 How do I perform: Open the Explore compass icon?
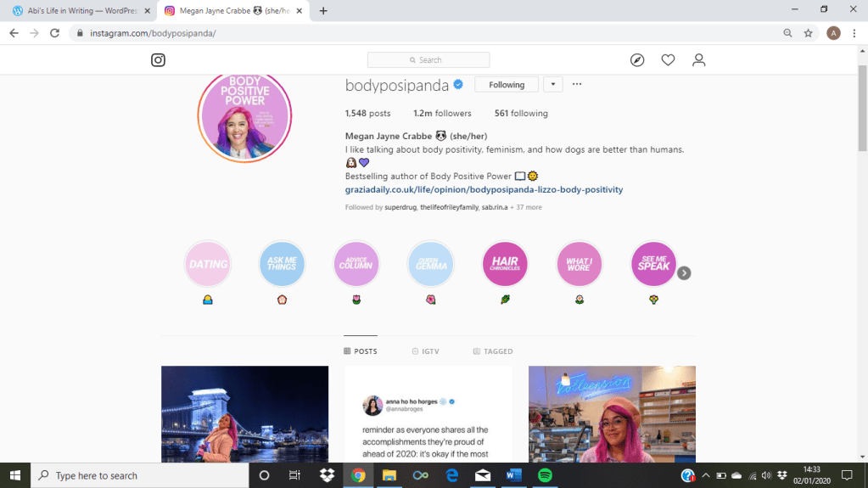[x=637, y=60]
